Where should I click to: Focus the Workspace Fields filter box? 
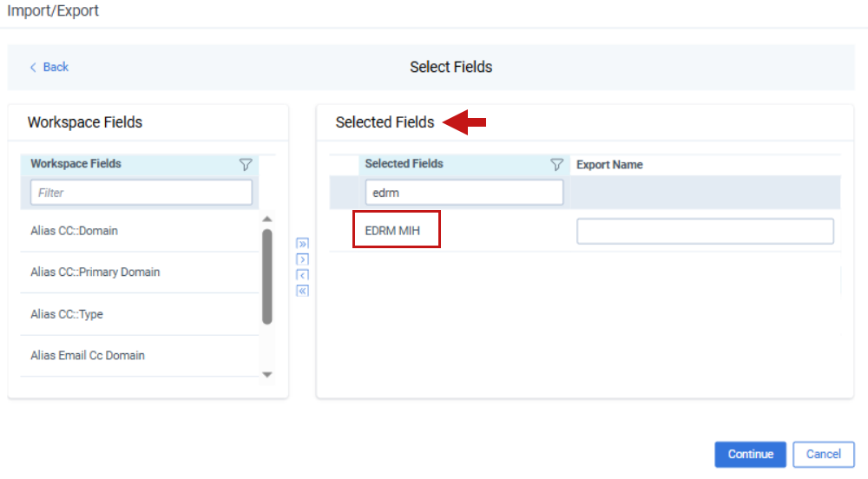click(x=141, y=193)
